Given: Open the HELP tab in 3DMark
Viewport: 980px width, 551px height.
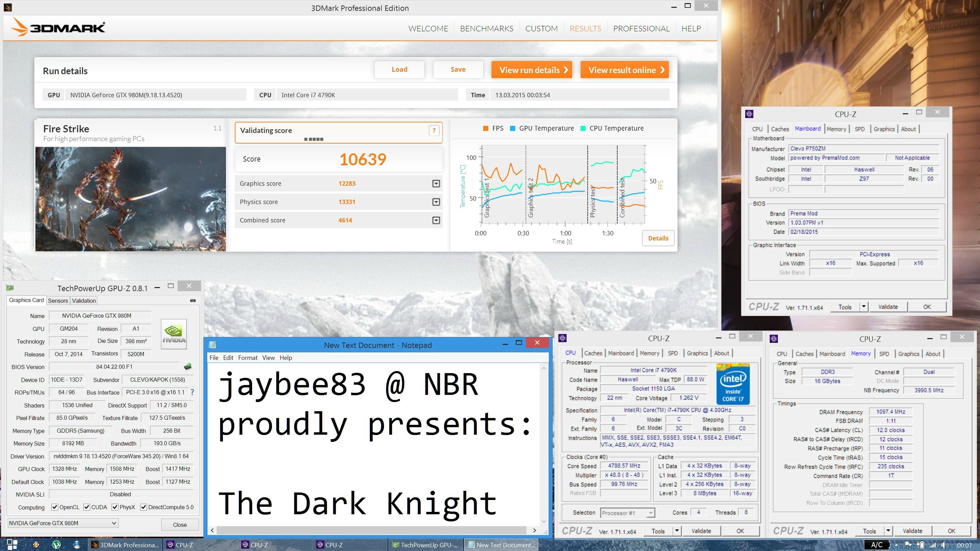Looking at the screenshot, I should (x=691, y=29).
